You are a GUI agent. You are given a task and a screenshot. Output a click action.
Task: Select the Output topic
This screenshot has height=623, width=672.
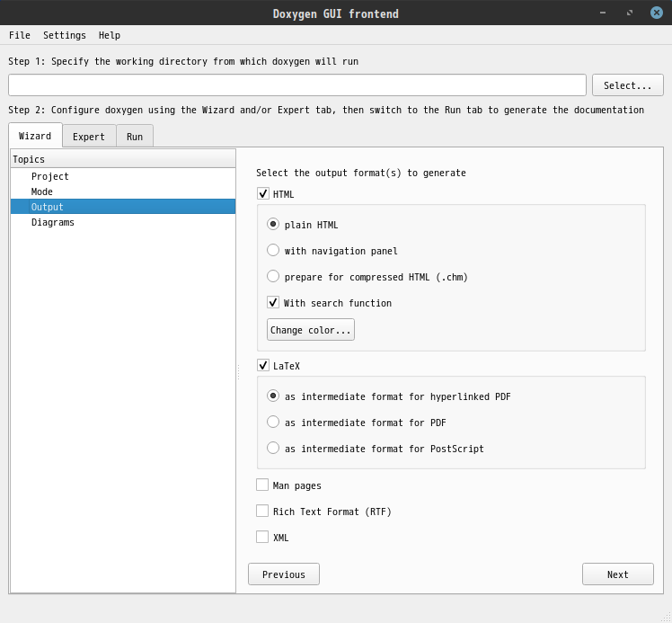123,207
